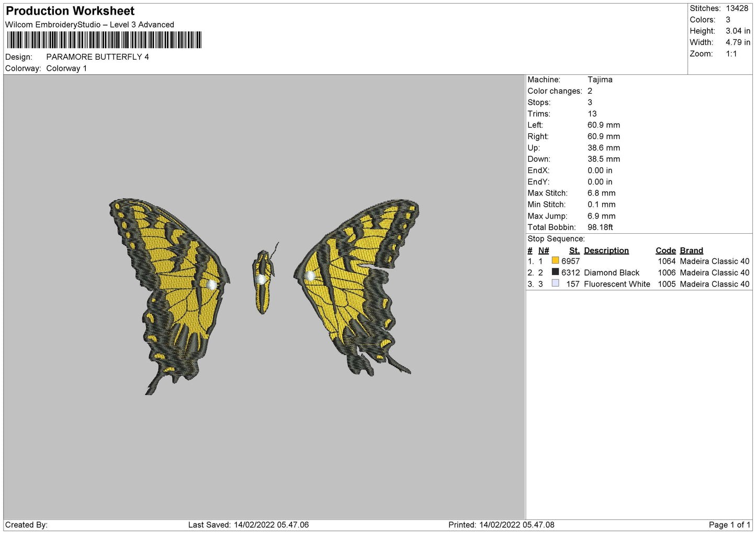
Task: Click the 'Max Stitch:' value '6.8 mm'
Action: click(x=602, y=193)
